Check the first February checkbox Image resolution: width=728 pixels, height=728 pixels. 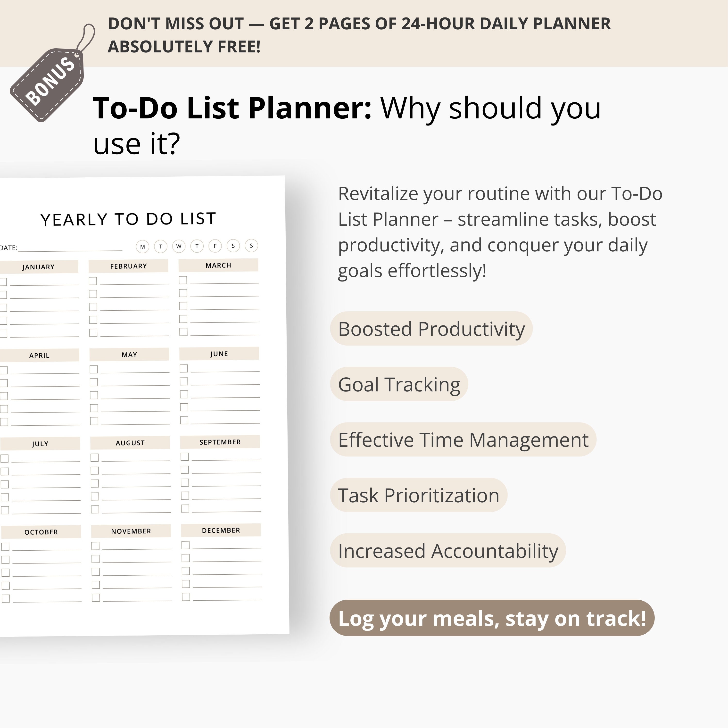tap(93, 281)
